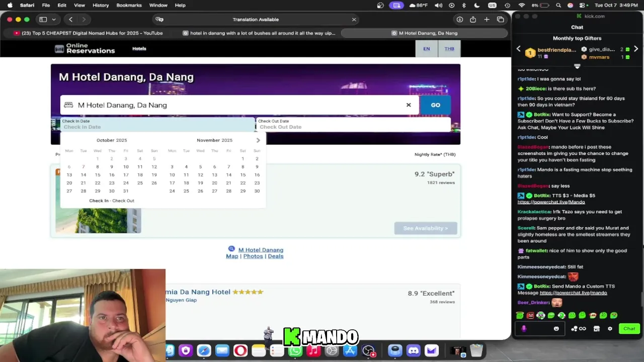Click the blue GO search button
This screenshot has height=362, width=644.
point(435,105)
